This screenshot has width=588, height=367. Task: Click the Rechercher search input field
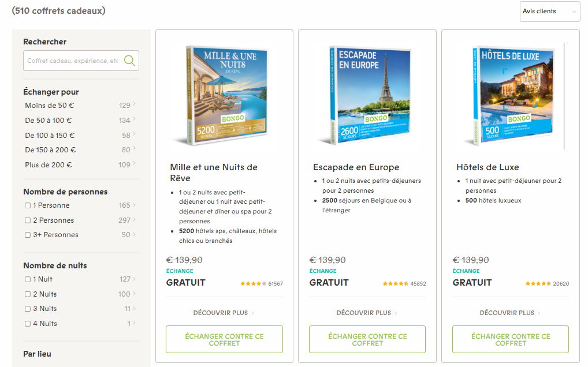[x=73, y=61]
